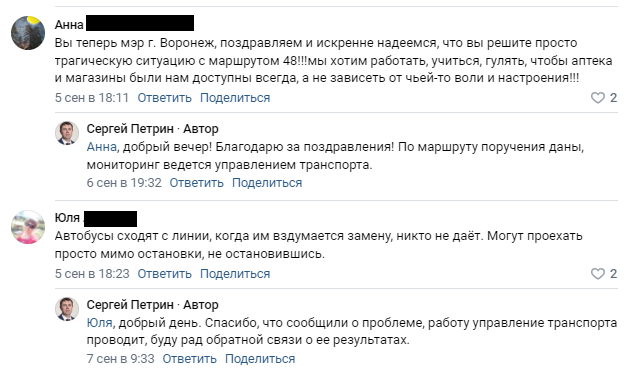
Task: Like Юля's comment with the heart icon
Action: (598, 274)
